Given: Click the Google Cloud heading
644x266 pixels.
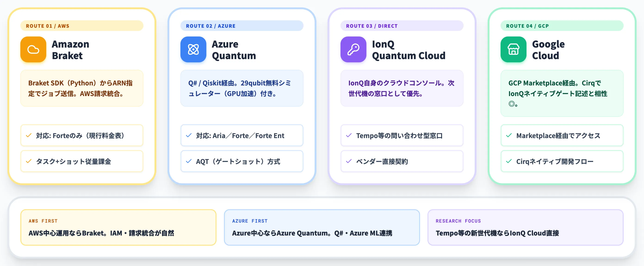Looking at the screenshot, I should point(548,50).
